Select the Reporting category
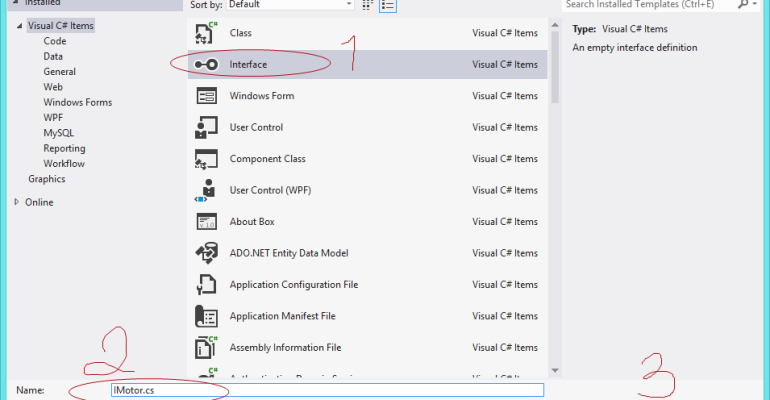The image size is (770, 400). (64, 148)
